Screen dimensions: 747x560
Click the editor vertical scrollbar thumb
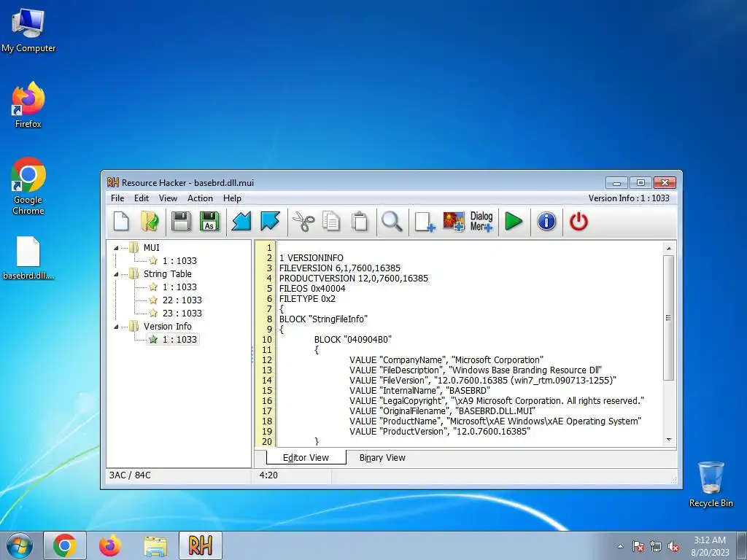pyautogui.click(x=669, y=318)
